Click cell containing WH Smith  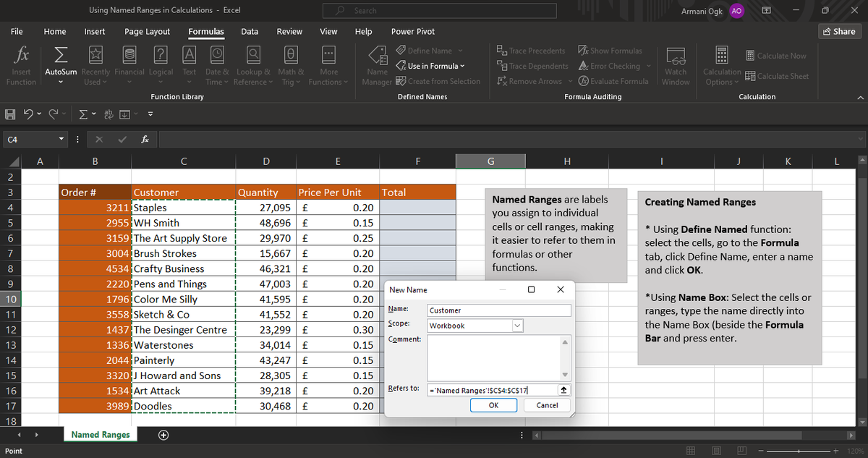(x=184, y=223)
